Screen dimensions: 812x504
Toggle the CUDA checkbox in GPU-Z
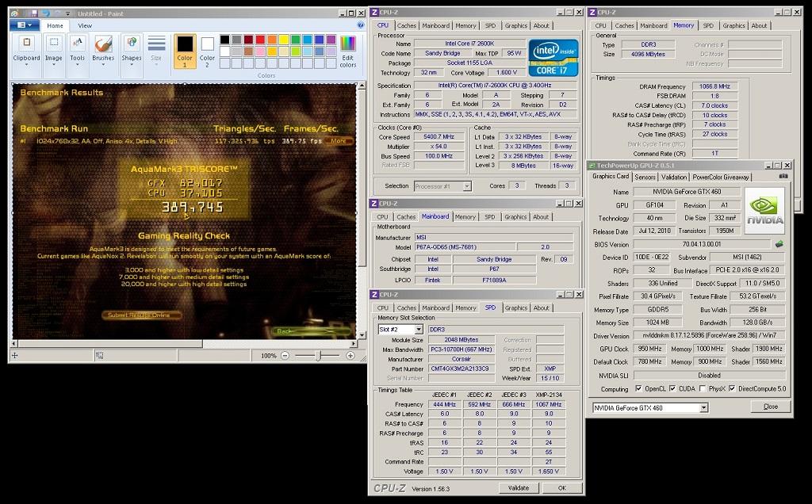(x=672, y=388)
